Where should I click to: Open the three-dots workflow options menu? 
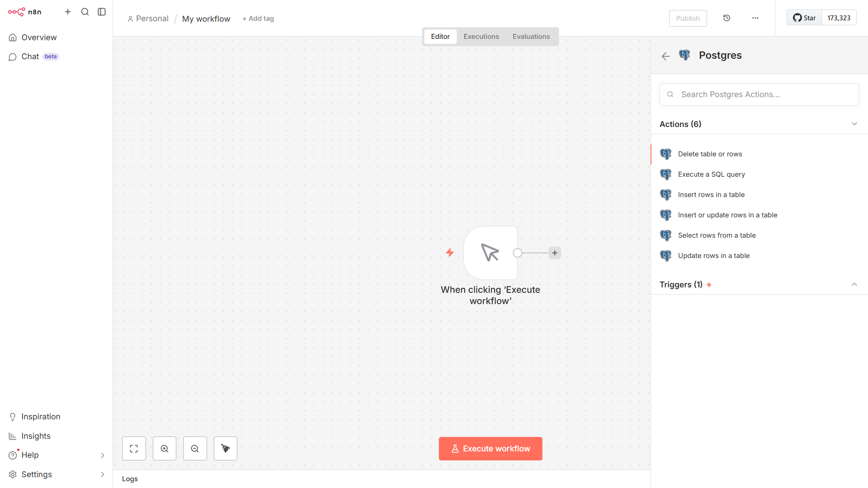click(x=755, y=18)
